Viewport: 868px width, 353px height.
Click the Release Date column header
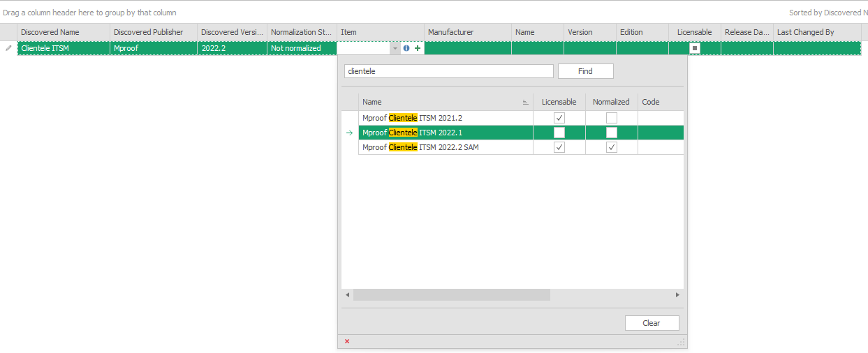click(x=747, y=32)
